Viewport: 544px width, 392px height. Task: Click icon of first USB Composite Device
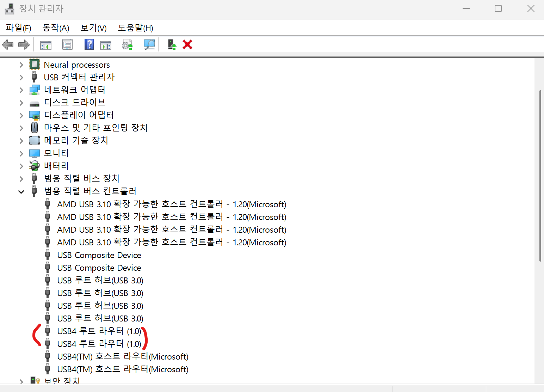point(48,255)
